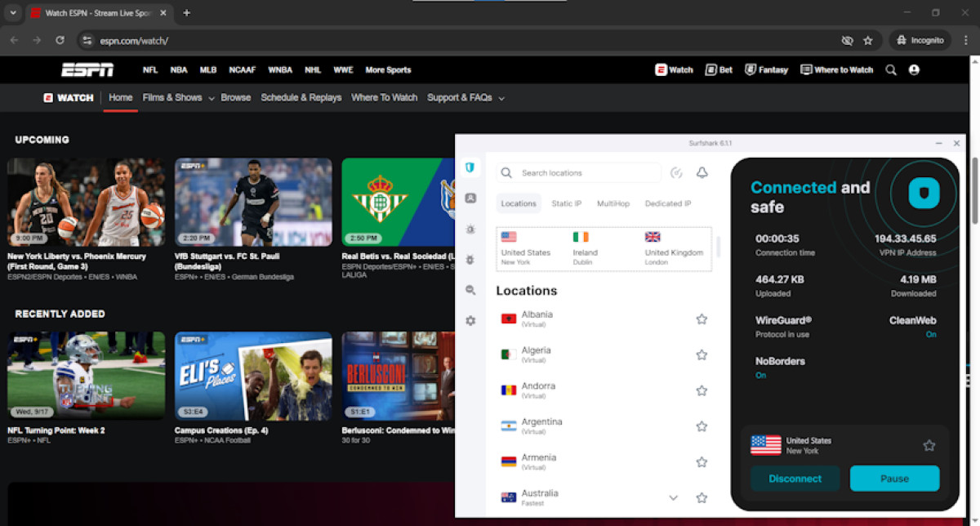Open the magnifier Search icon in Surfshark sidebar

[x=470, y=290]
